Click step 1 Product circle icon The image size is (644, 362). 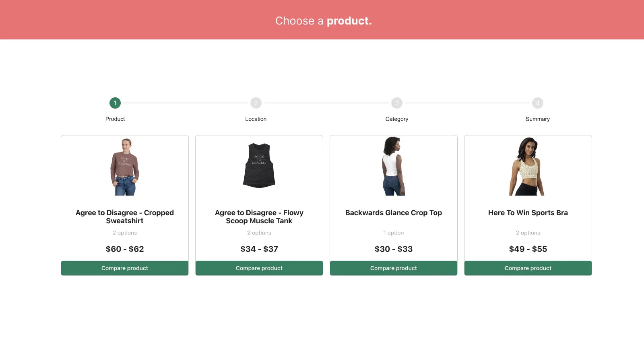pos(115,103)
